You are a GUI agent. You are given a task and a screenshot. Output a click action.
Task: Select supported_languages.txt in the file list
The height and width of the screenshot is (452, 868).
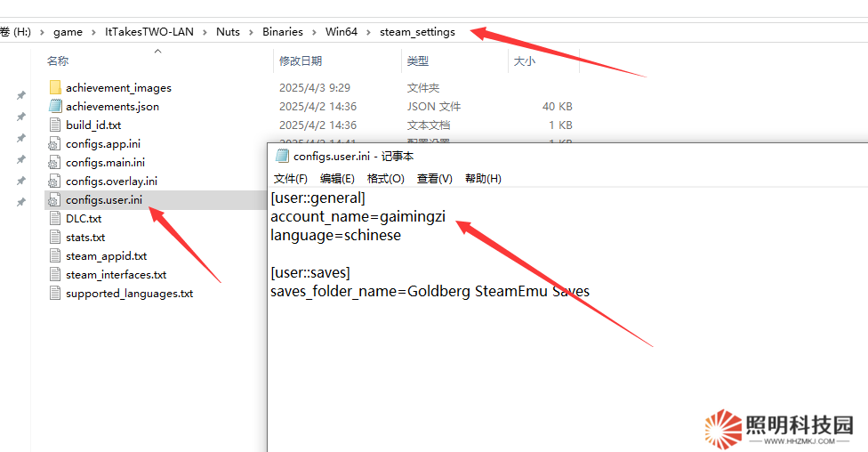[x=129, y=293]
